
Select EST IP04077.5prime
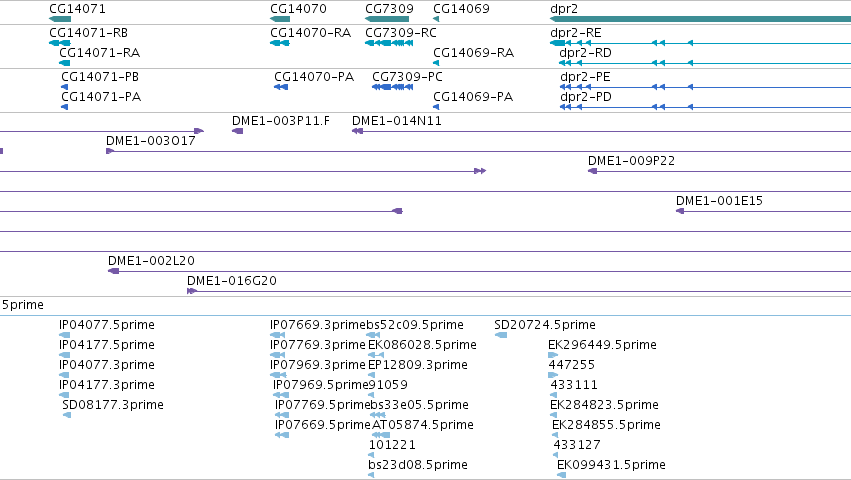point(106,325)
